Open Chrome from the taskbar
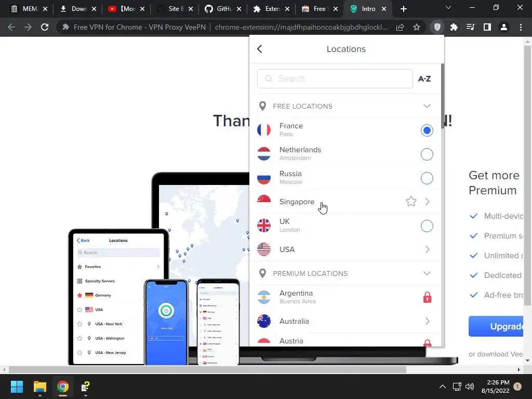 62,387
